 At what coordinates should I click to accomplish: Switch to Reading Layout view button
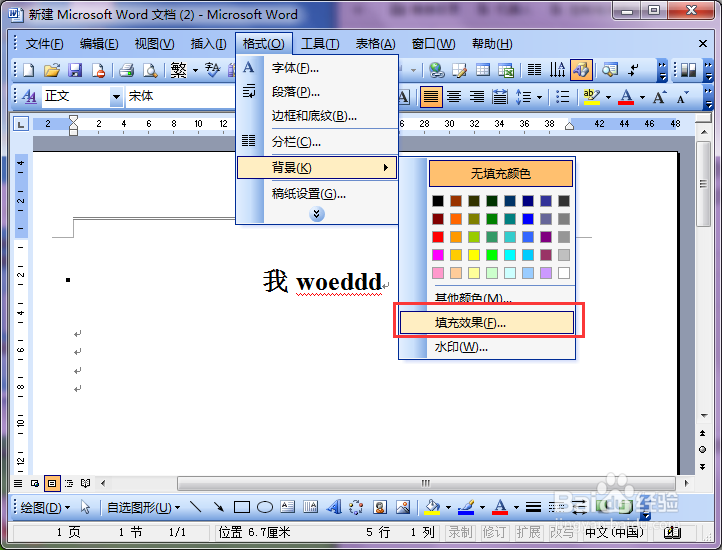point(86,483)
